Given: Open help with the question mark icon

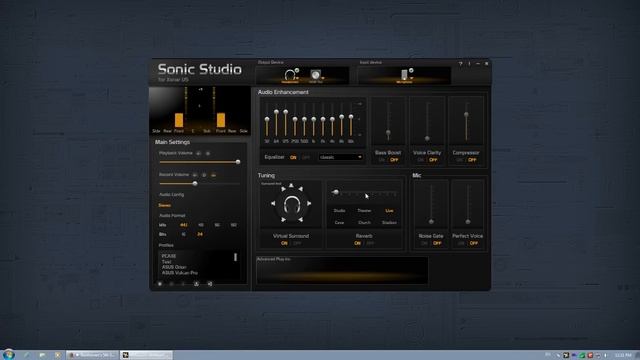Looking at the screenshot, I should 460,64.
